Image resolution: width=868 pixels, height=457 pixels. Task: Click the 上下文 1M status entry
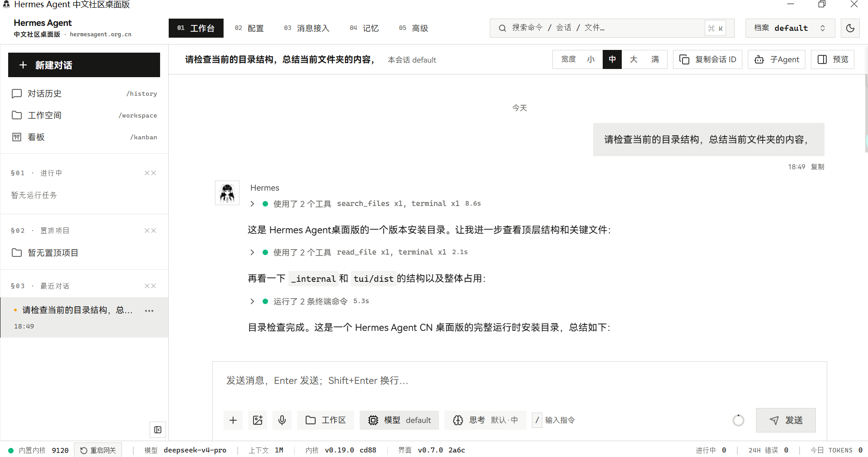[266, 450]
